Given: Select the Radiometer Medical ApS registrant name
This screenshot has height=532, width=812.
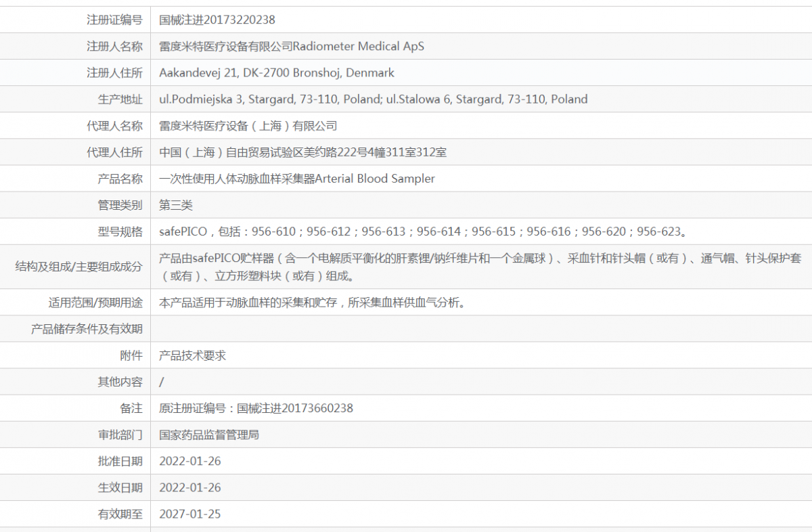Looking at the screenshot, I should tap(292, 46).
